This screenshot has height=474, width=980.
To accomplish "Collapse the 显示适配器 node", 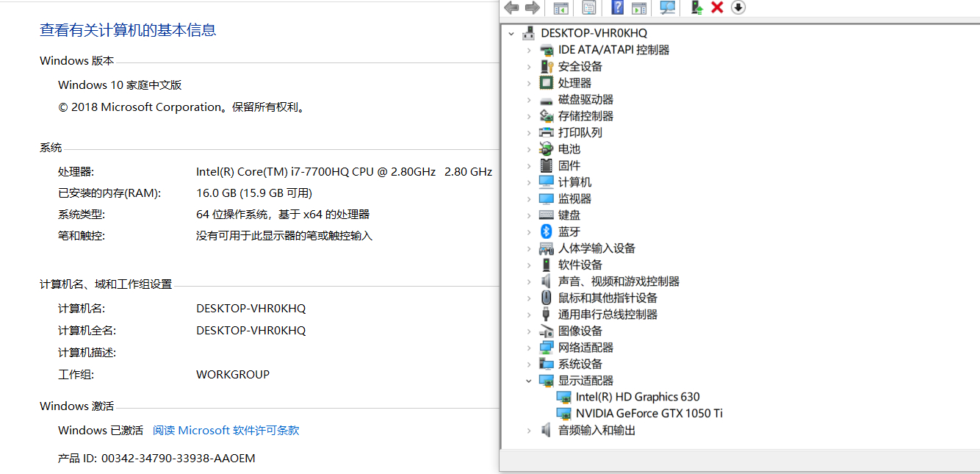I will 529,381.
